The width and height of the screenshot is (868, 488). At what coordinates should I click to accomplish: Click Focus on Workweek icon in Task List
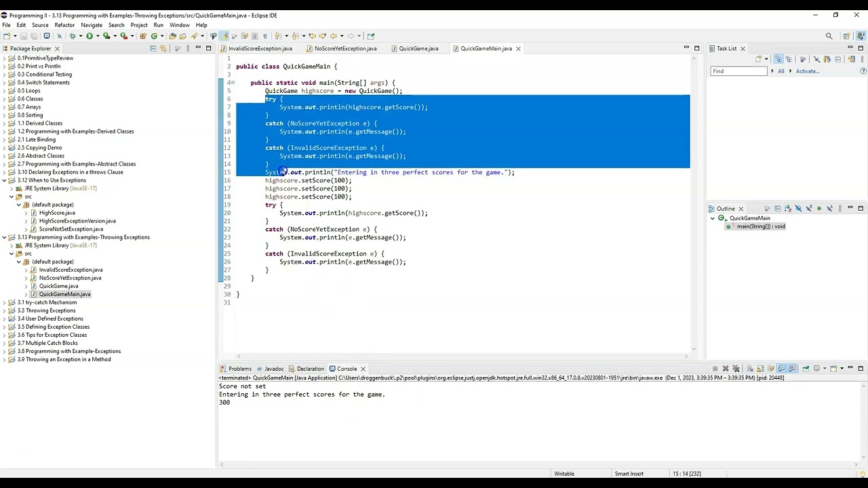click(803, 60)
